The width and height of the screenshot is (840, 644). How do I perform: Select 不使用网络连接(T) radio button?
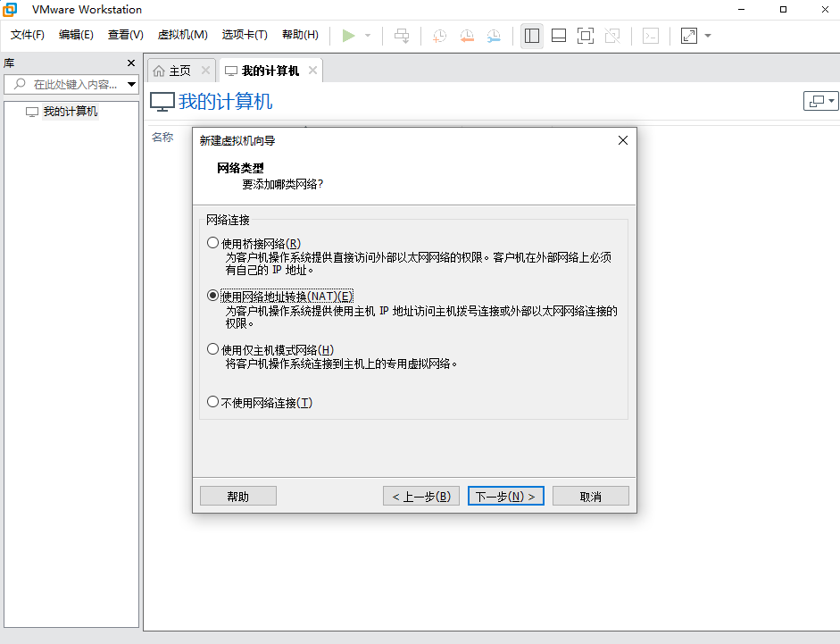(212, 402)
